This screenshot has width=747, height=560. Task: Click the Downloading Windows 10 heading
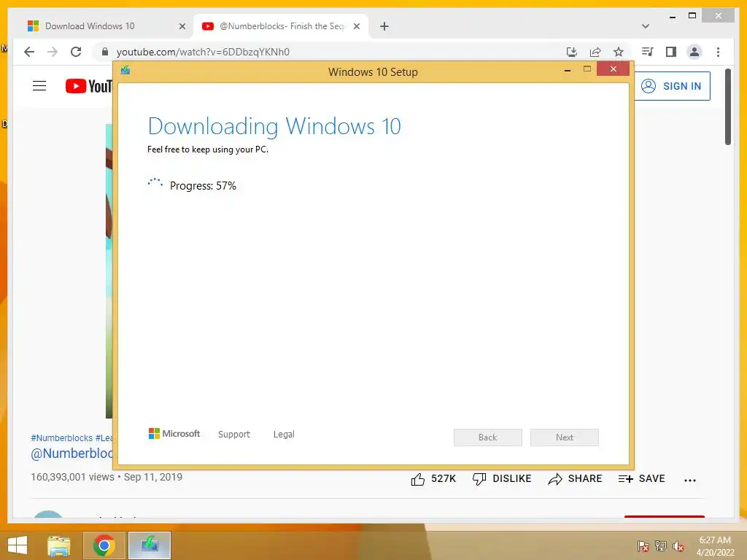(x=274, y=126)
